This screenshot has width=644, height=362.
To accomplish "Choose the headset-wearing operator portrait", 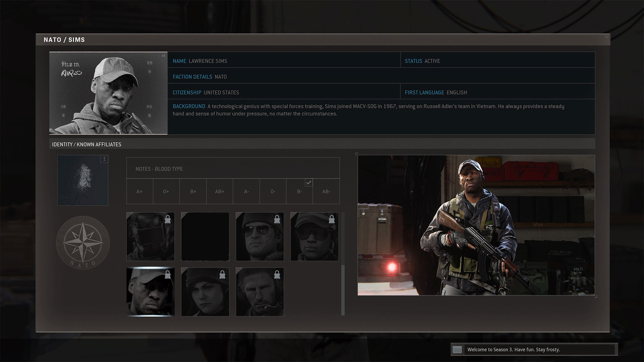I will (260, 292).
